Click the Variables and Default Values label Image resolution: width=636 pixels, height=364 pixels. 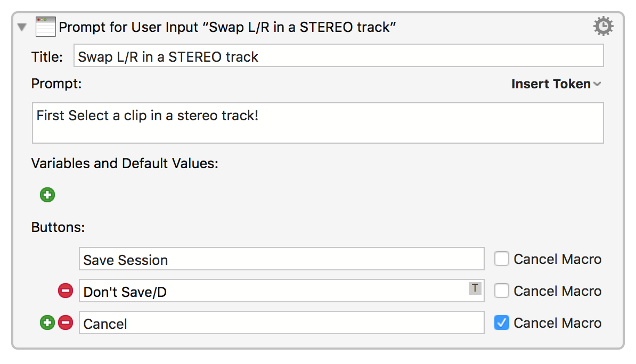click(125, 163)
